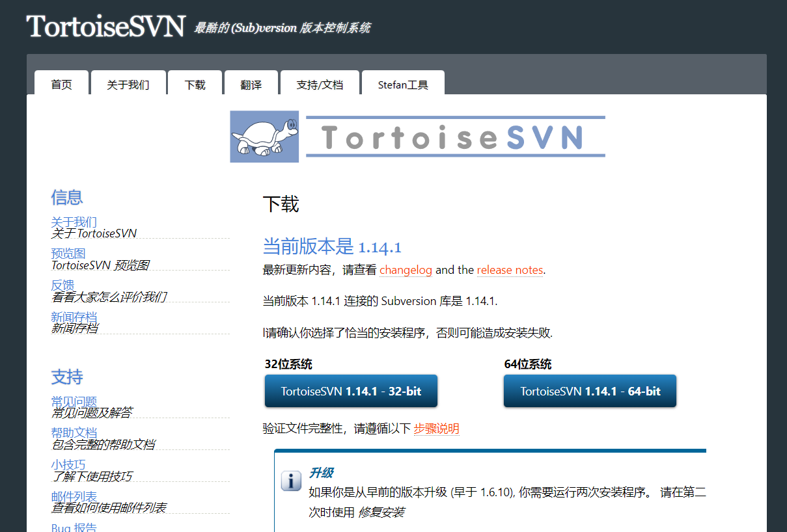Click the 修复安装 italic text
The image size is (787, 532).
(381, 512)
